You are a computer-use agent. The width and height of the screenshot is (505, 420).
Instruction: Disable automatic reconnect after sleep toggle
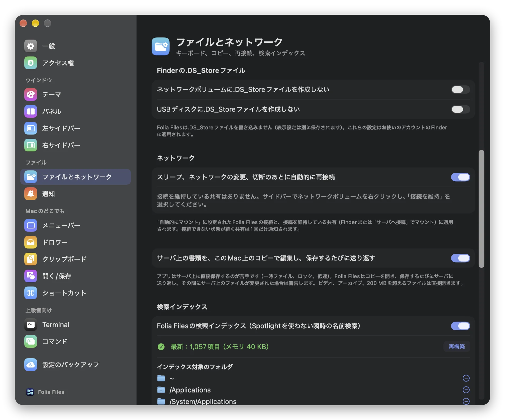[x=460, y=177]
